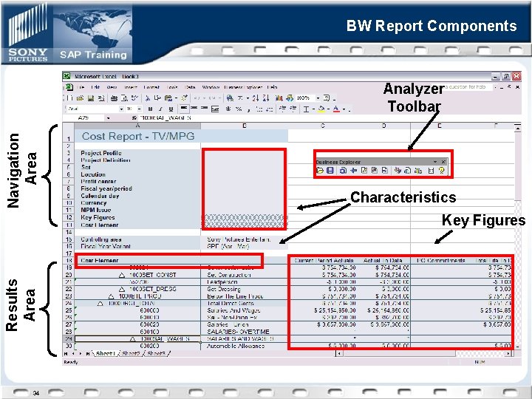Expand the 1000SAL_WAGES hierarchy node triangle
This screenshot has width=532, height=399.
coord(133,339)
